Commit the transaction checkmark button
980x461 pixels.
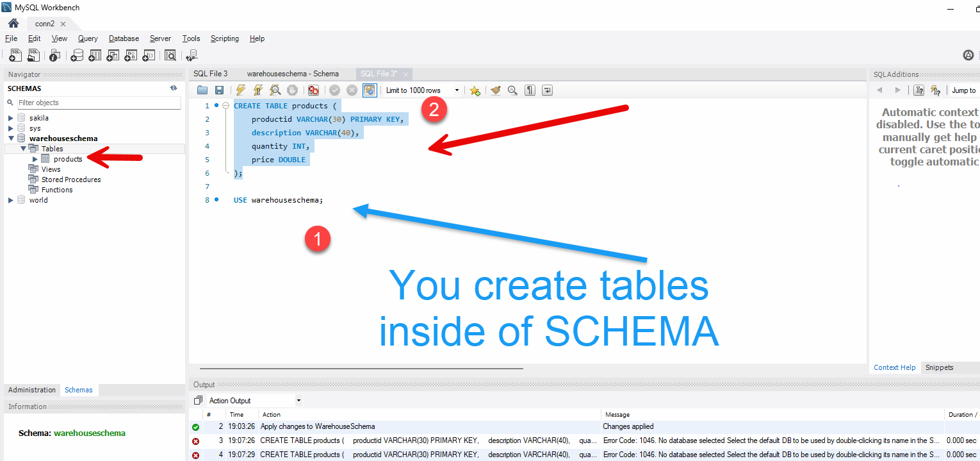(334, 90)
